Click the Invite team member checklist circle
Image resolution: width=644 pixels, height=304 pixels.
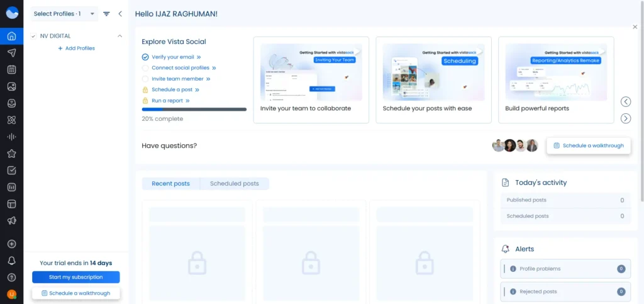145,79
